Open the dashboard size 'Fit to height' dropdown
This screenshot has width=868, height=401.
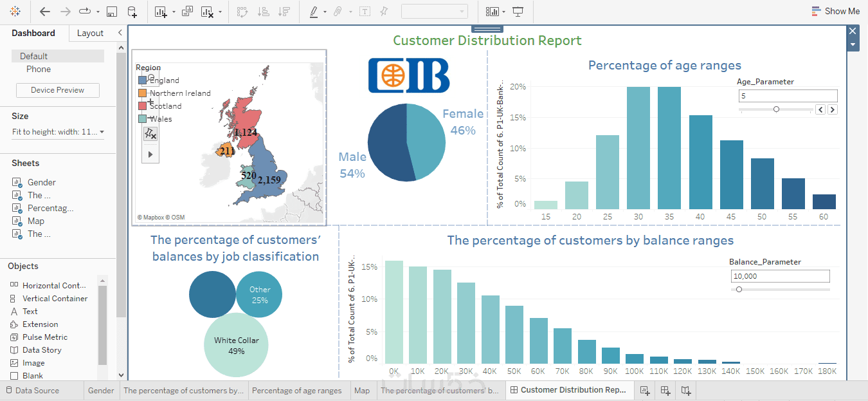pos(58,132)
